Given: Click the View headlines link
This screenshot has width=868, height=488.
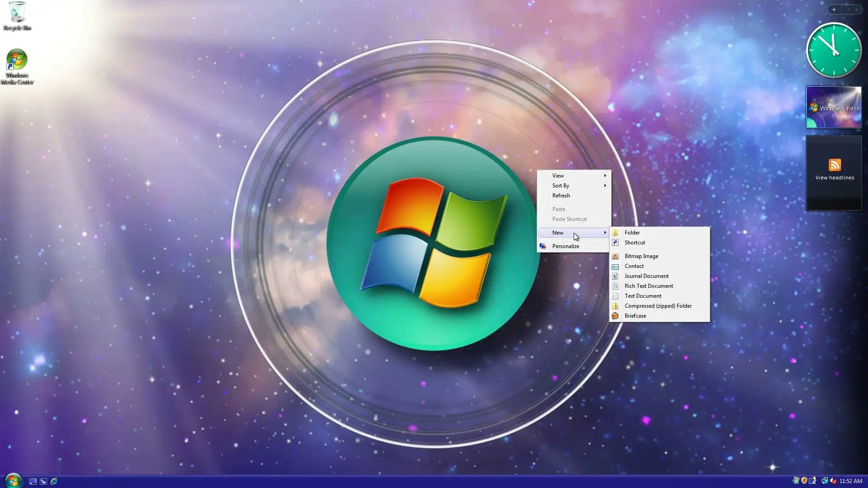Looking at the screenshot, I should pos(835,178).
